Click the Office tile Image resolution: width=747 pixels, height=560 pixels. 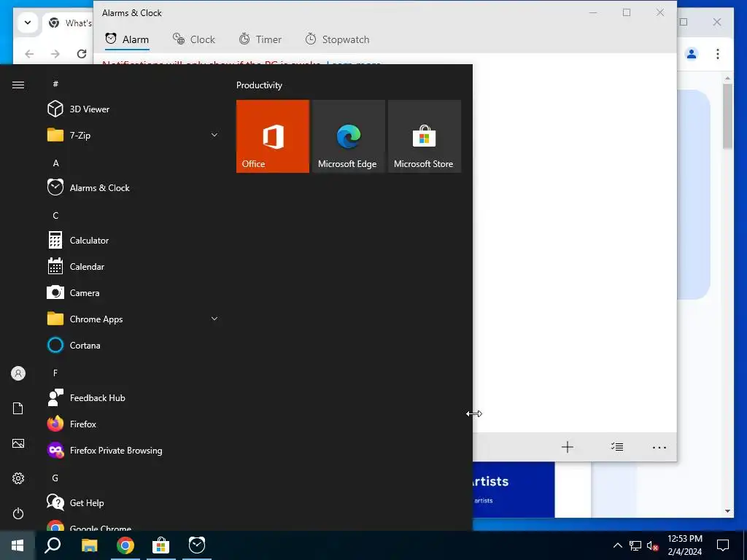click(273, 136)
